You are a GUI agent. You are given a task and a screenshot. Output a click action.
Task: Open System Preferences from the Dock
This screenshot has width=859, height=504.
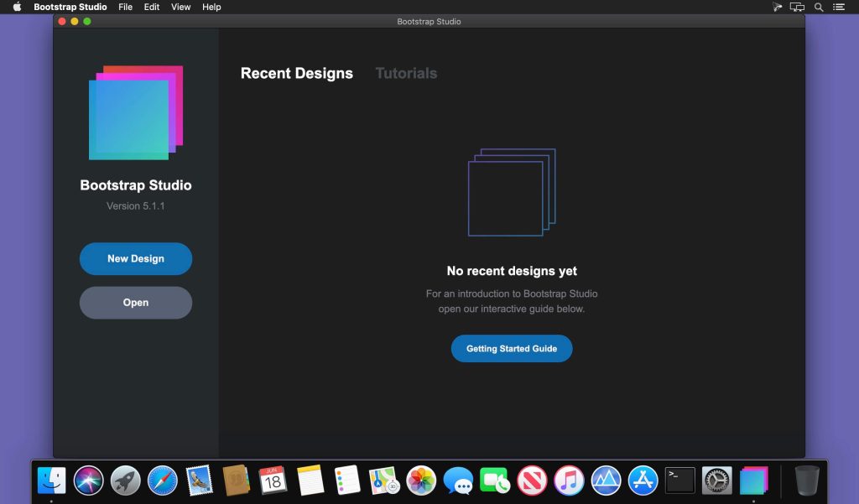point(716,481)
